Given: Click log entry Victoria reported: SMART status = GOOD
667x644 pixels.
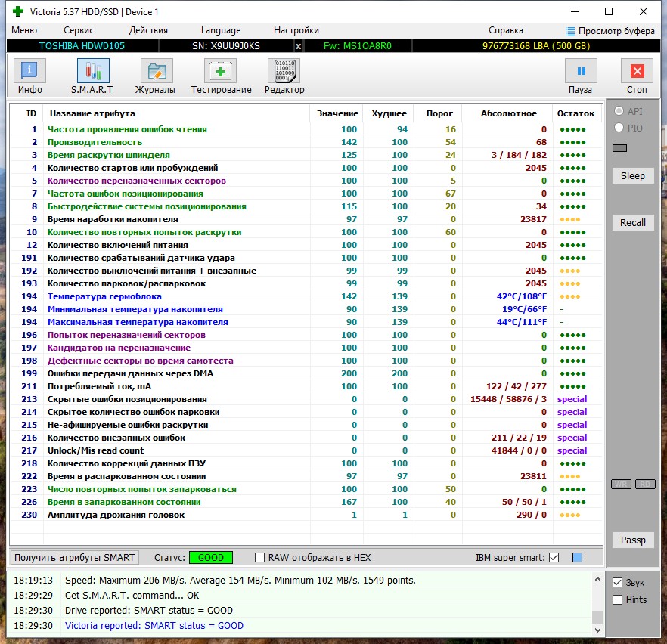Looking at the screenshot, I should 154,626.
